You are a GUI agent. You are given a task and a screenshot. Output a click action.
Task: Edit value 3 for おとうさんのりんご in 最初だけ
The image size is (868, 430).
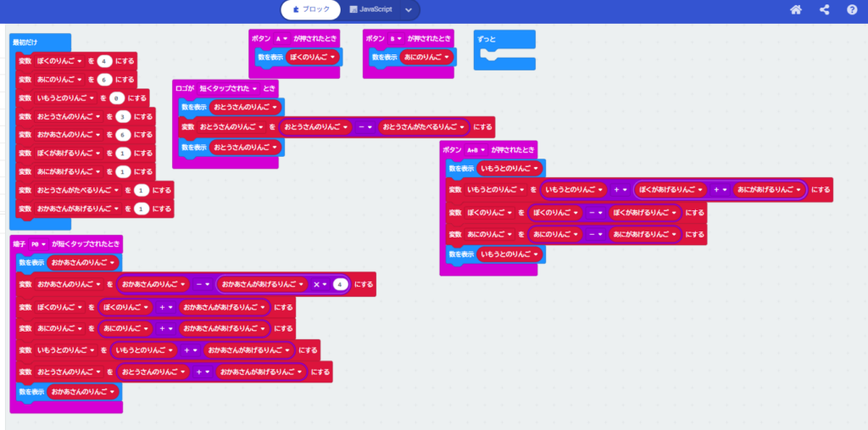(x=123, y=116)
